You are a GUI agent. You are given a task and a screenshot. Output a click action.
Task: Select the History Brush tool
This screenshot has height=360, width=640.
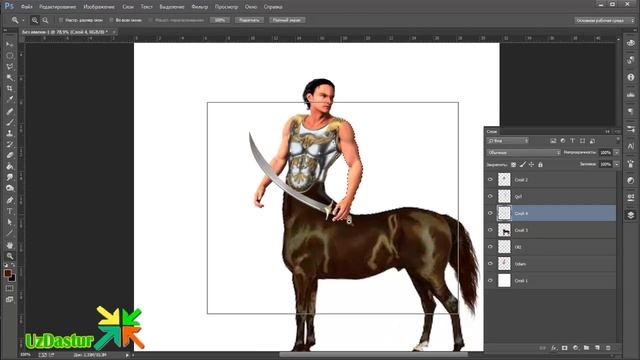click(9, 144)
